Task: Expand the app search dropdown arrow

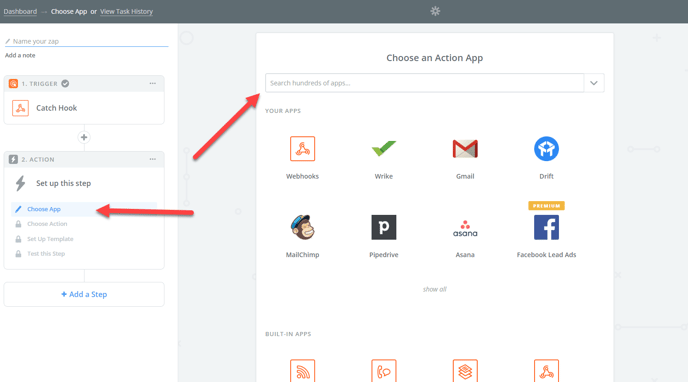Action: click(x=594, y=83)
